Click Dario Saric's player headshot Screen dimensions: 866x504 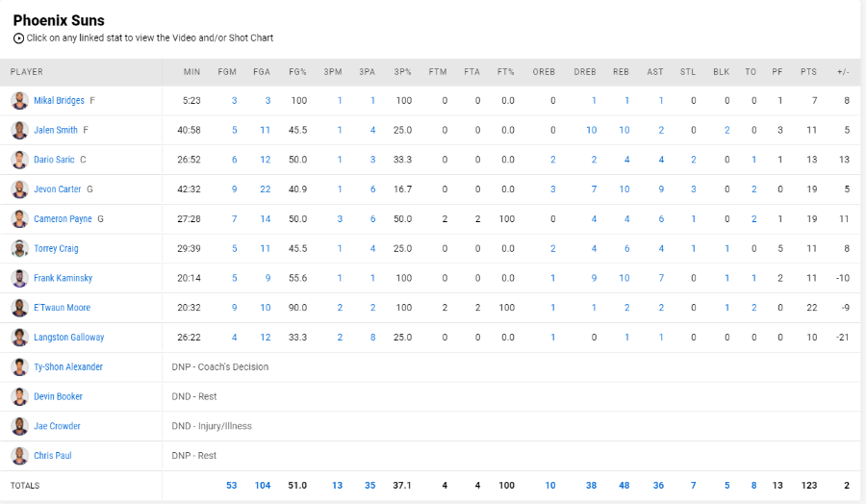(19, 160)
